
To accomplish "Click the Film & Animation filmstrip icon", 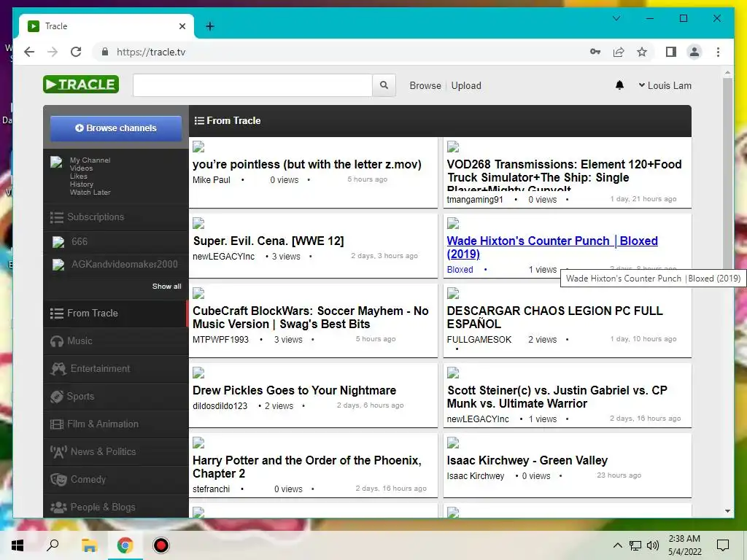I will click(x=57, y=424).
